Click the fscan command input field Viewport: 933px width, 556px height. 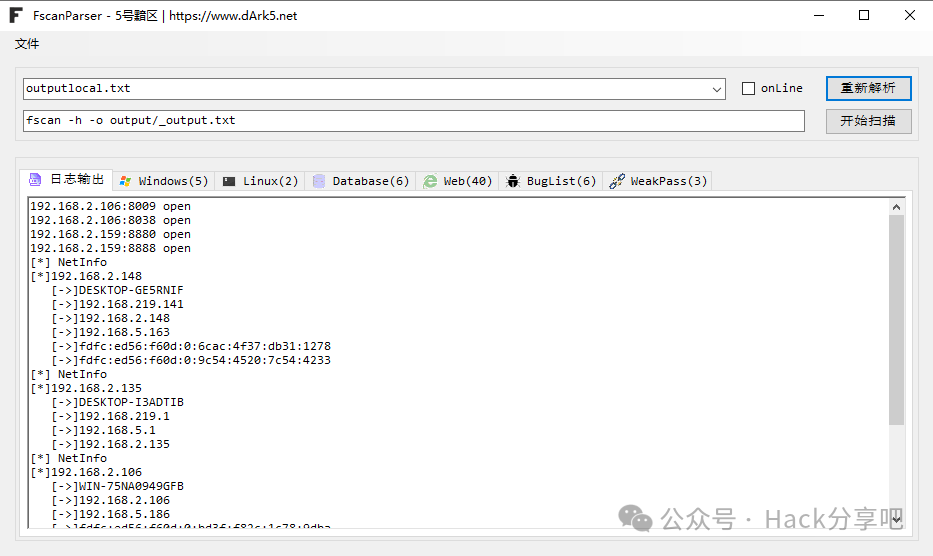(414, 121)
